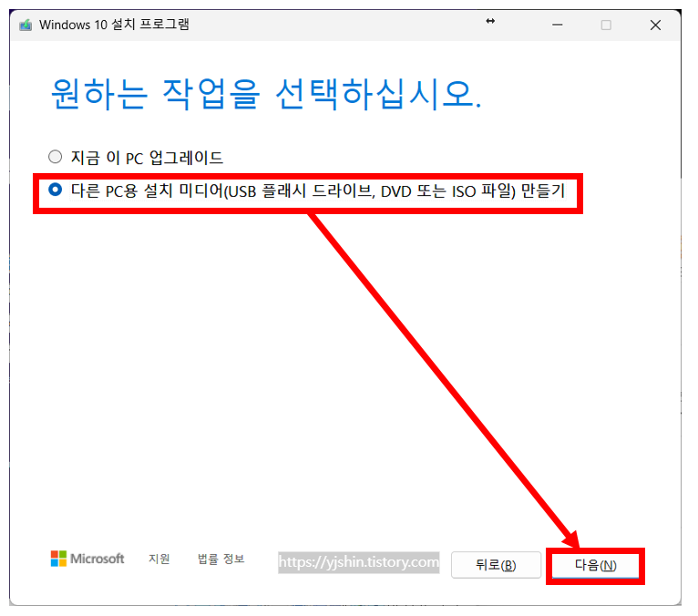Select the '다른 PC용 설치 미디어' radio button

[55, 190]
